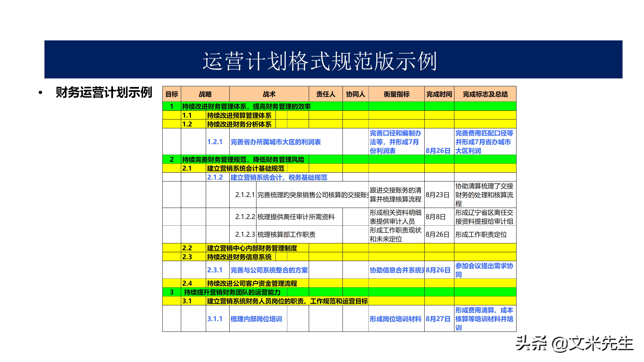
Task: Click summary cell 协助清算梳理了交接财务的处理和核算流程
Action: coord(485,195)
